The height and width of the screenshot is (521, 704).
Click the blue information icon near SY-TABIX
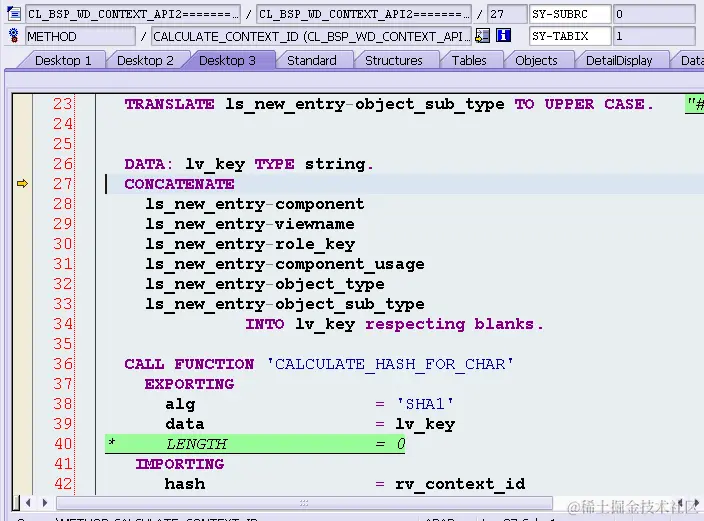tap(503, 35)
